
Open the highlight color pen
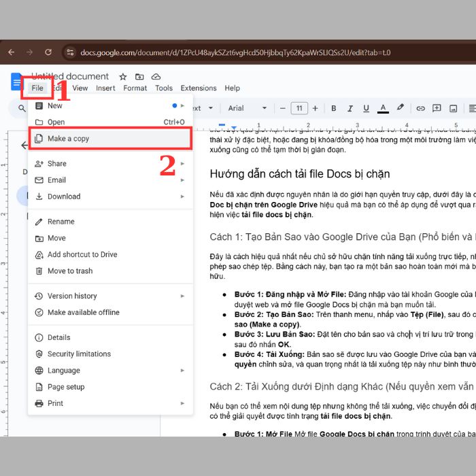coord(400,107)
